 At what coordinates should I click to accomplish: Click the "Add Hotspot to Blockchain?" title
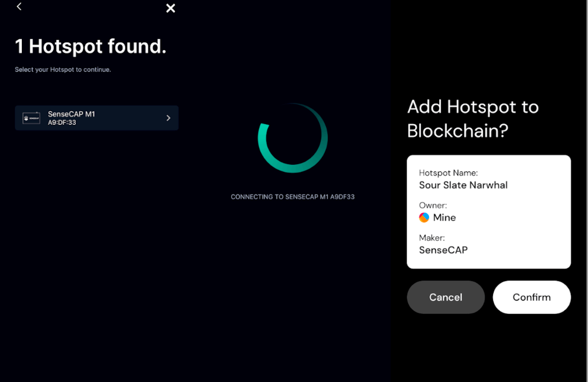pos(473,119)
